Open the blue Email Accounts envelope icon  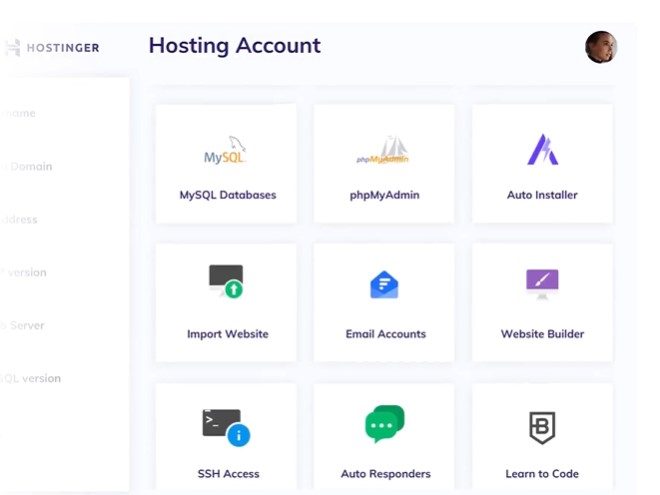pos(384,285)
